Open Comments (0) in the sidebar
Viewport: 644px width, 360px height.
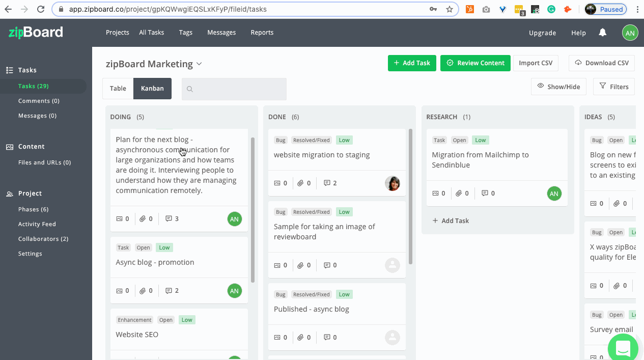click(x=39, y=101)
